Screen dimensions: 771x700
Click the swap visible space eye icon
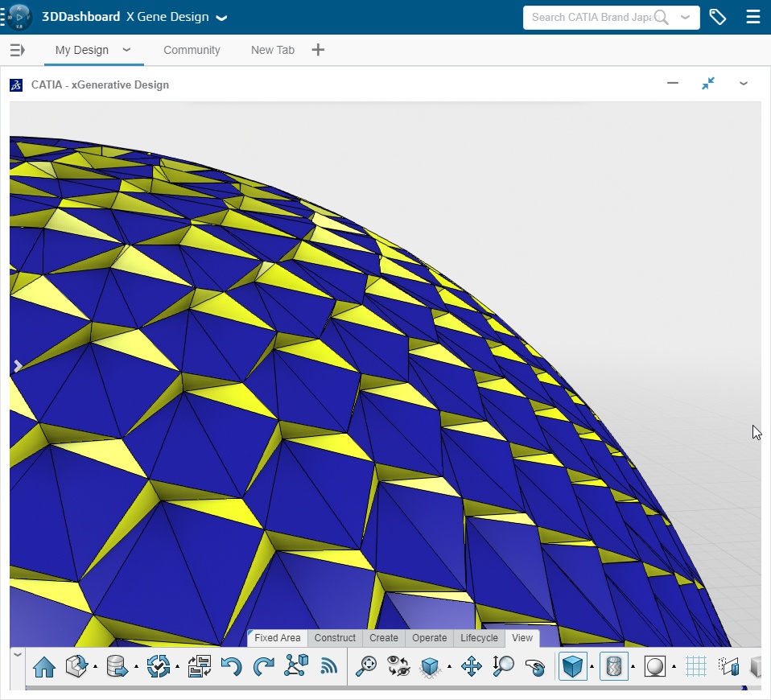[x=398, y=666]
